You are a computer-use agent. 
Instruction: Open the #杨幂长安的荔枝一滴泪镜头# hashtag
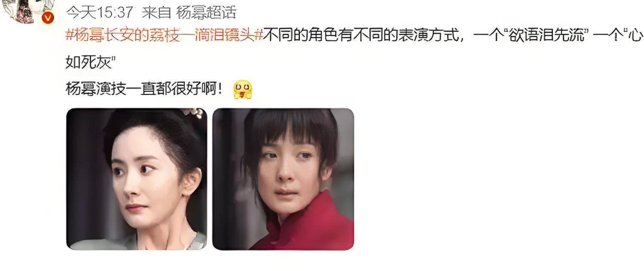[164, 35]
